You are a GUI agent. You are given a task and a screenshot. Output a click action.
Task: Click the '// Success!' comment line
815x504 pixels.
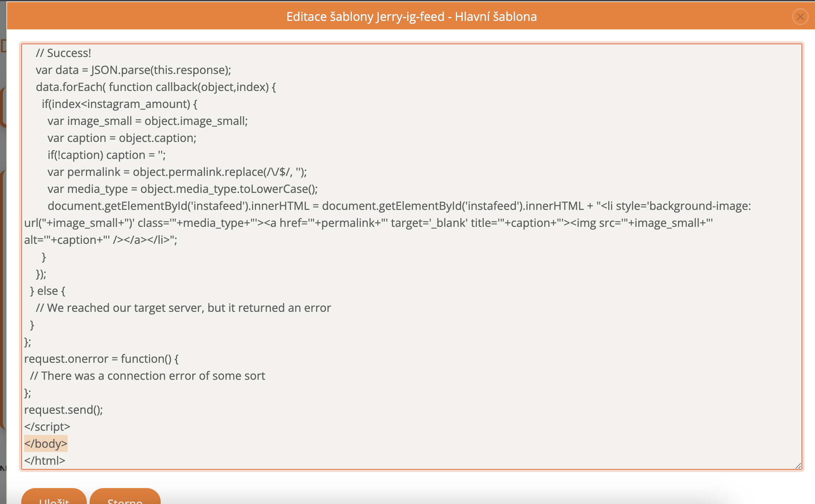click(63, 53)
